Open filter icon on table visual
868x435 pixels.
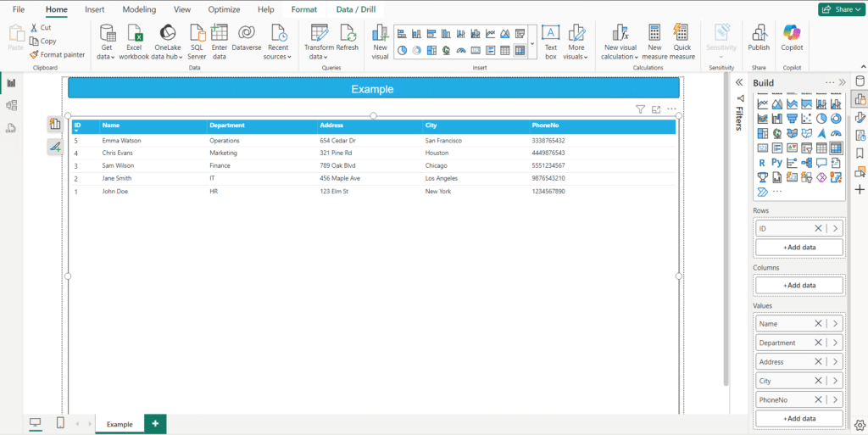[640, 109]
